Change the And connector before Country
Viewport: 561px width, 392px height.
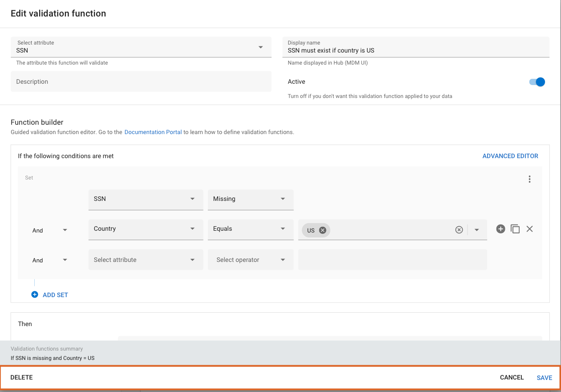click(50, 230)
